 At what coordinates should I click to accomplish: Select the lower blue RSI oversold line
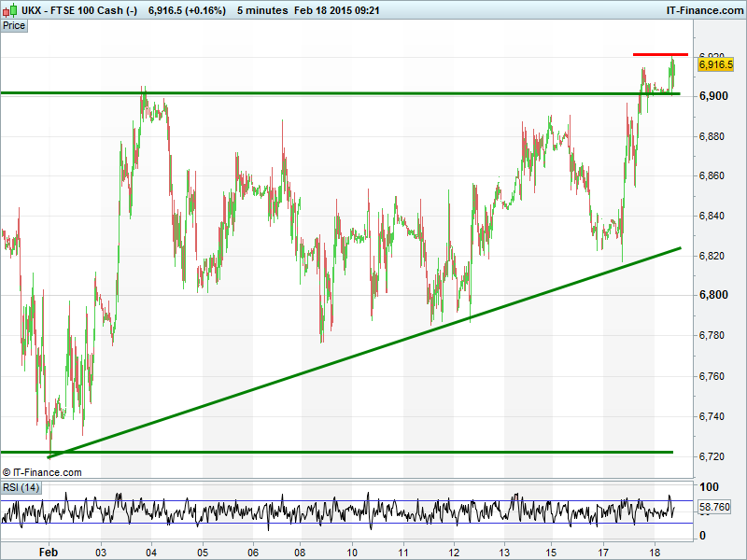[346, 524]
